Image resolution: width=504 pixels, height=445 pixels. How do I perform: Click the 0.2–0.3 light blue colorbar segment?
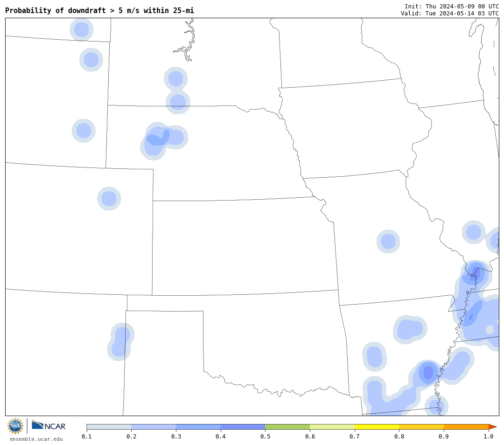tap(154, 427)
